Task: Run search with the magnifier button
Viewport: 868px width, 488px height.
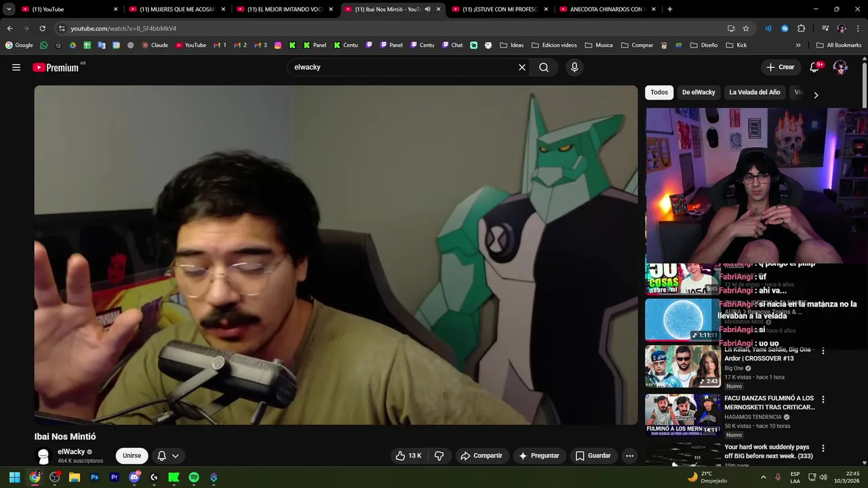Action: point(544,67)
